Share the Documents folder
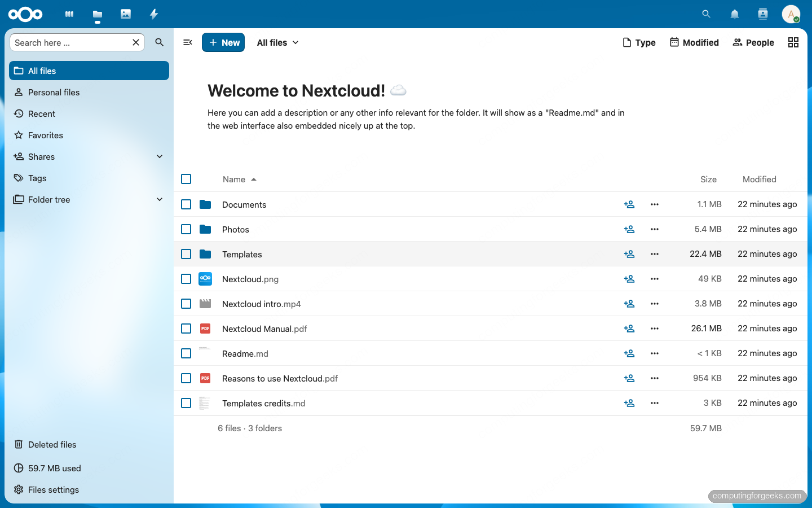Screen dimensions: 812x508 [x=629, y=204]
